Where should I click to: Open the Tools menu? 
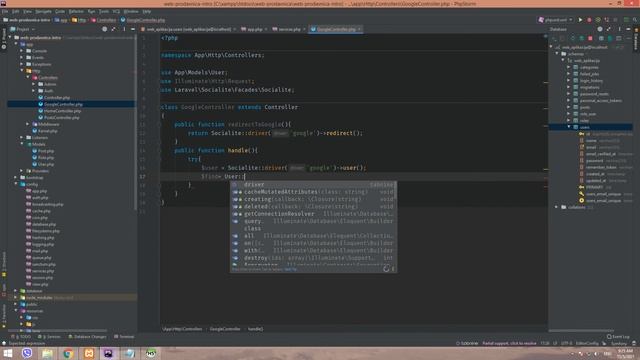(104, 11)
